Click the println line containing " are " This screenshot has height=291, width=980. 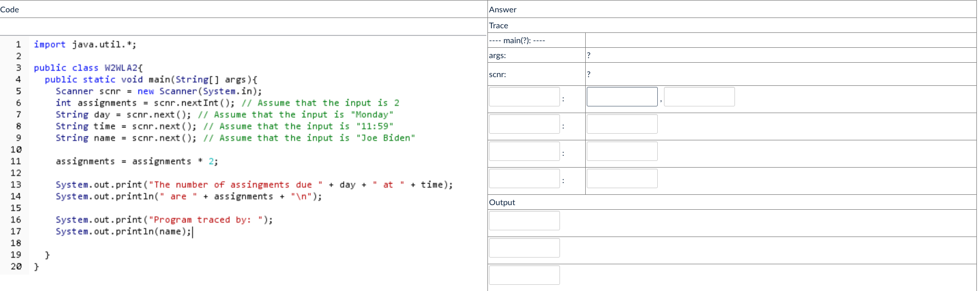(x=189, y=196)
